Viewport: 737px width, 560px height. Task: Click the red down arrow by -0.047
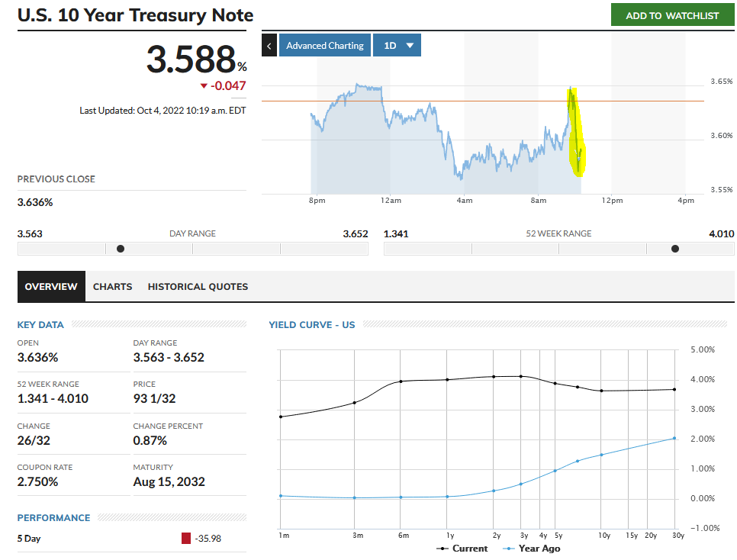pyautogui.click(x=204, y=86)
